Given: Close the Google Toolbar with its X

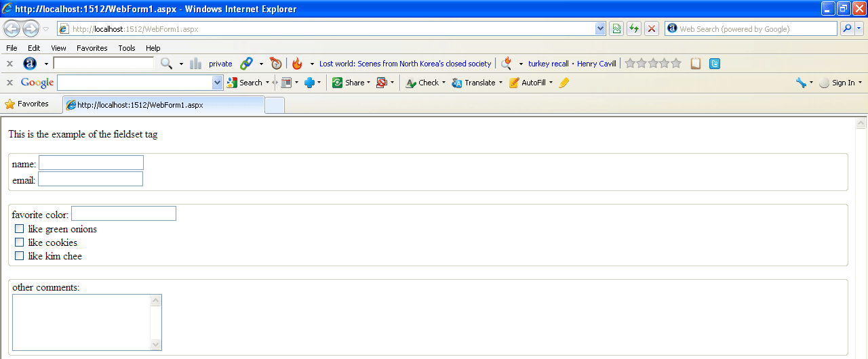Looking at the screenshot, I should (9, 83).
